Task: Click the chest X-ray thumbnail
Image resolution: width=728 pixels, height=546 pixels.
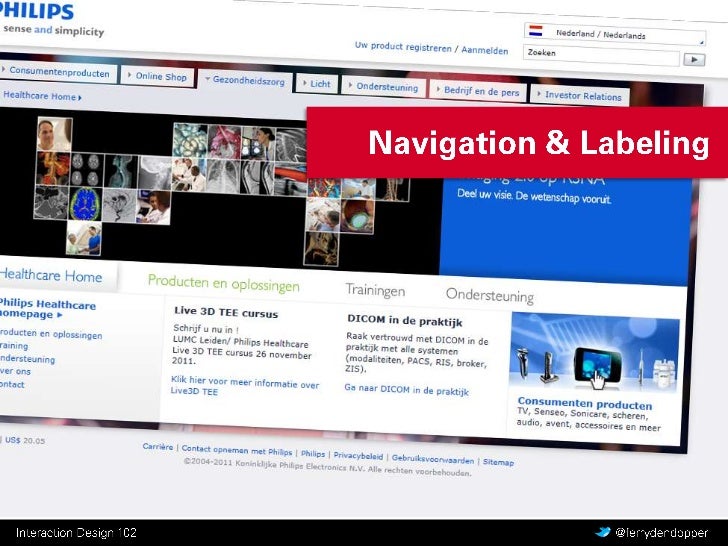Action: tap(223, 176)
